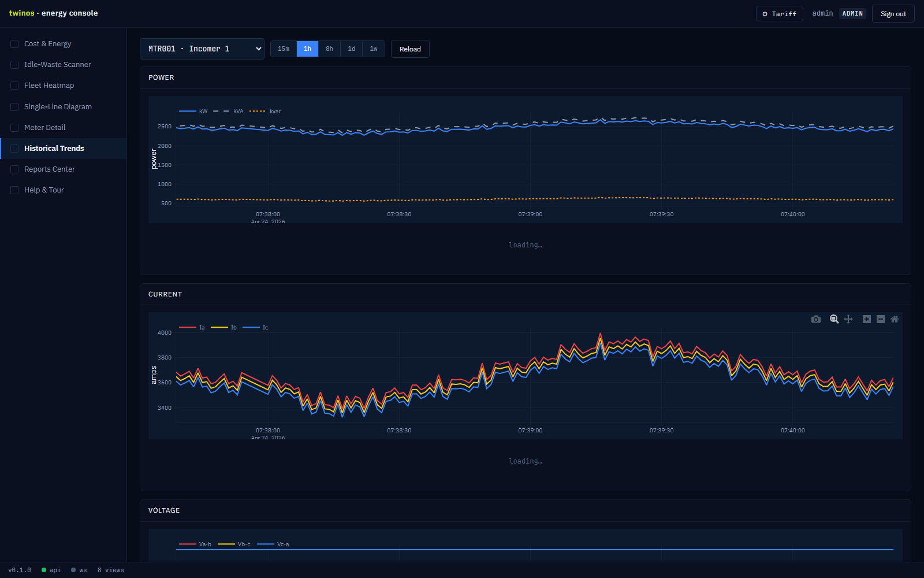Select the 8h time range
Image resolution: width=924 pixels, height=578 pixels.
click(329, 49)
